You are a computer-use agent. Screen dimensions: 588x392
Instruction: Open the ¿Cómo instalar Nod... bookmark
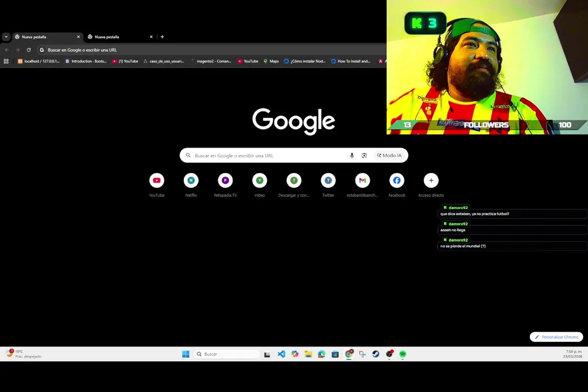pyautogui.click(x=305, y=61)
